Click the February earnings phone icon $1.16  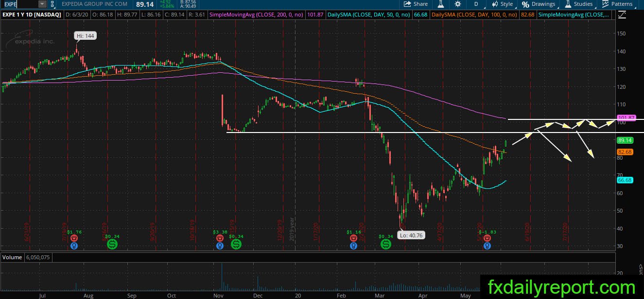tap(353, 238)
